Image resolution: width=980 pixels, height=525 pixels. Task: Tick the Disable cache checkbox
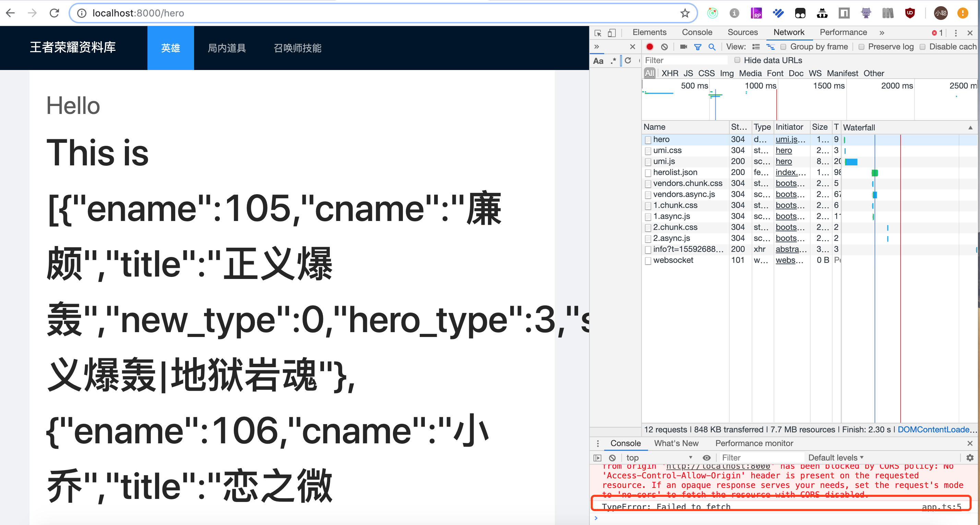click(922, 47)
